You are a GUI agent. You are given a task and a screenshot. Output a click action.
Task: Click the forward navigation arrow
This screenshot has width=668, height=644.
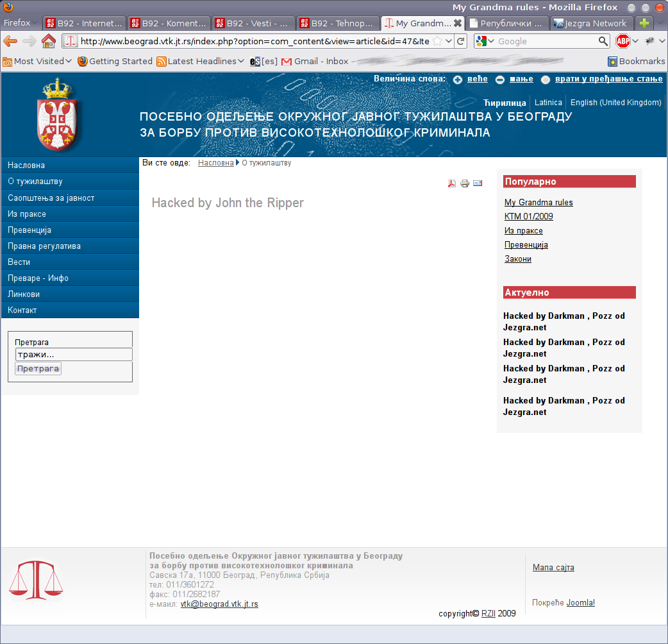(x=29, y=41)
